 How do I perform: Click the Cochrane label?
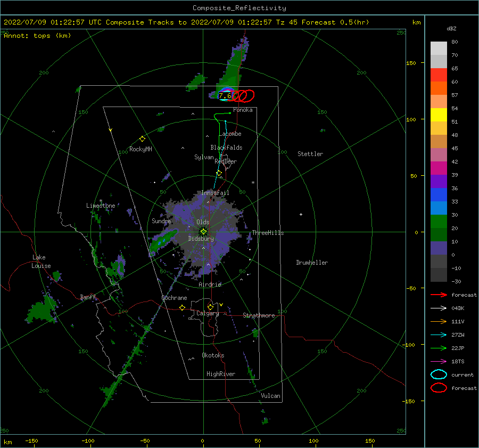(174, 298)
